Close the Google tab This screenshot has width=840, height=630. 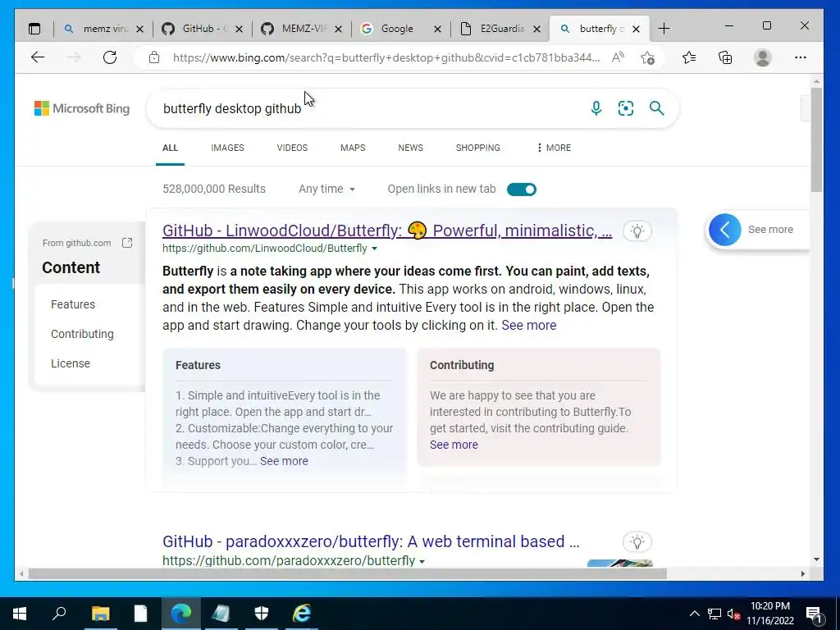[x=437, y=29]
